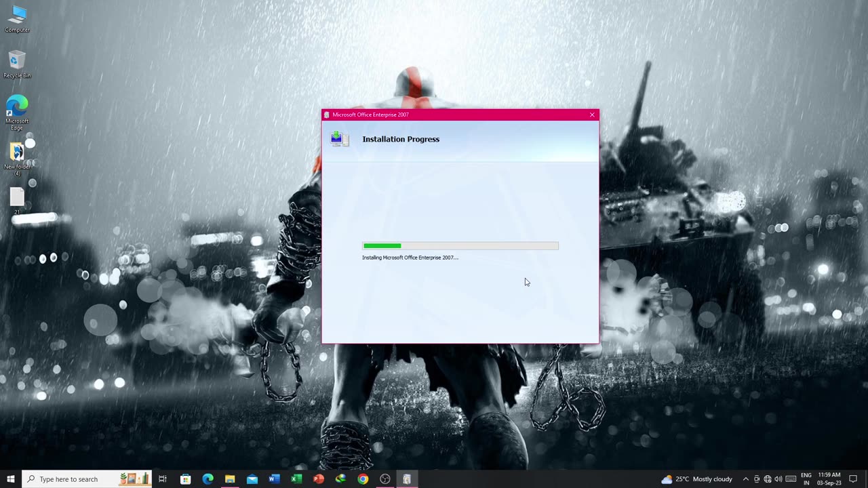The width and height of the screenshot is (868, 488).
Task: Click the Installing Microsoft Office Enterprise 2007 text
Action: 410,258
